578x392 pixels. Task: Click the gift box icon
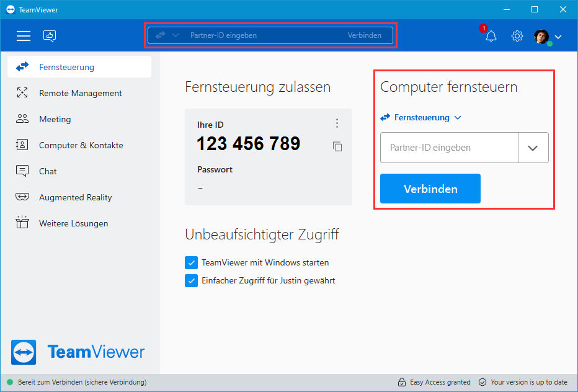coord(22,222)
